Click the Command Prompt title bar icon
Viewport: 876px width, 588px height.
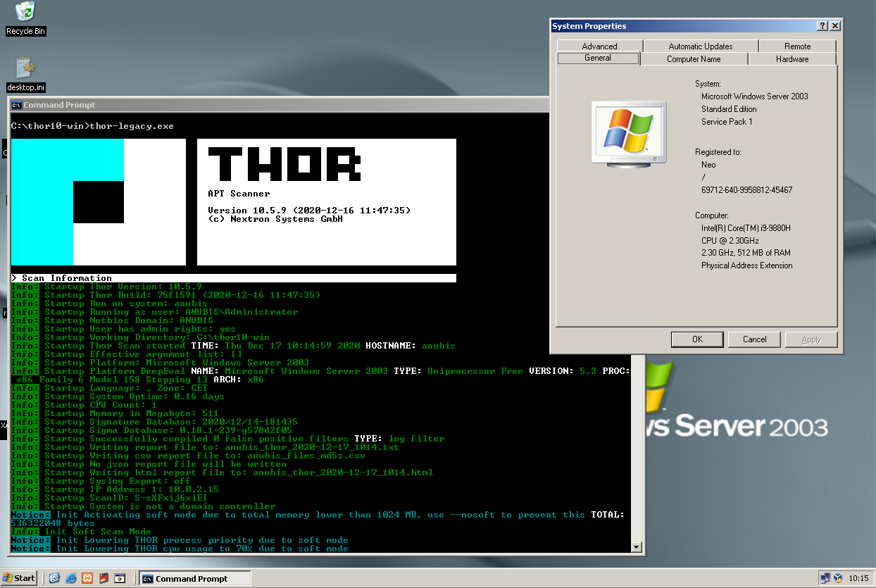point(16,105)
